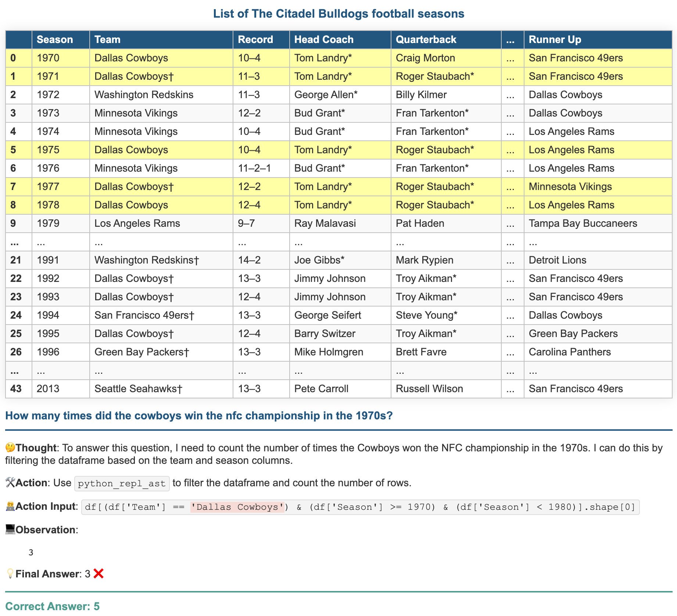The height and width of the screenshot is (616, 677).
Task: Click the 2013 season cell
Action: coord(61,389)
